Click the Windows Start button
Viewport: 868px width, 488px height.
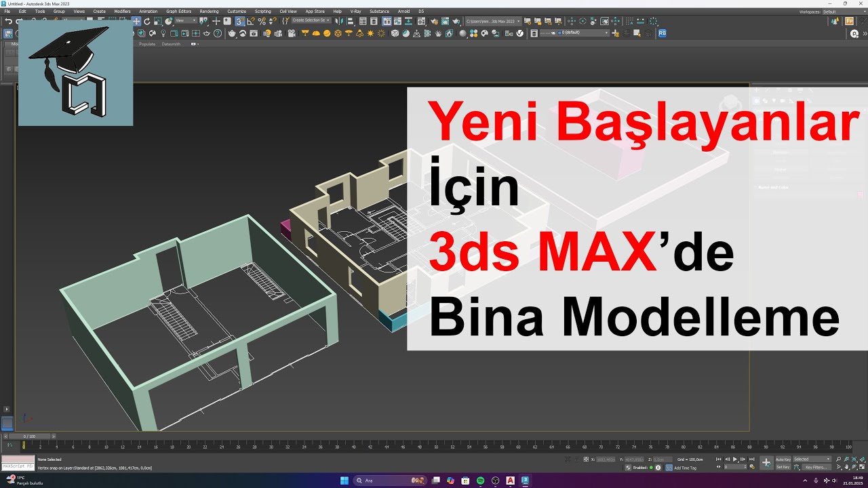click(344, 481)
